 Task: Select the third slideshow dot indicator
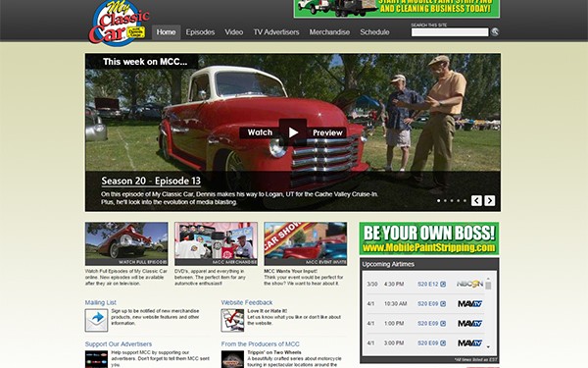coord(452,201)
